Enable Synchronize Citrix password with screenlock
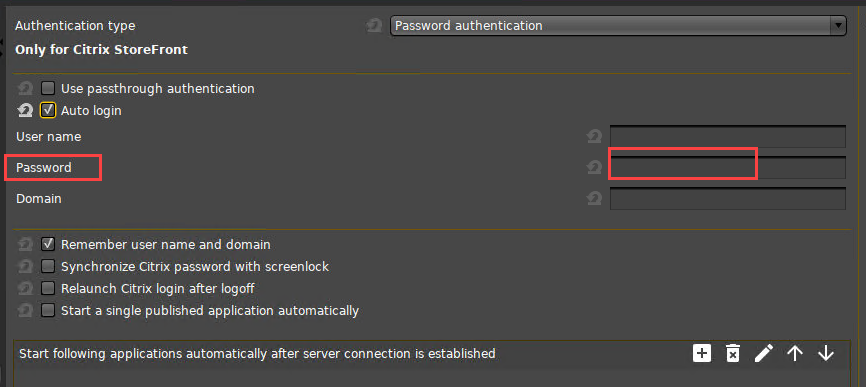This screenshot has height=387, width=866. coord(48,267)
